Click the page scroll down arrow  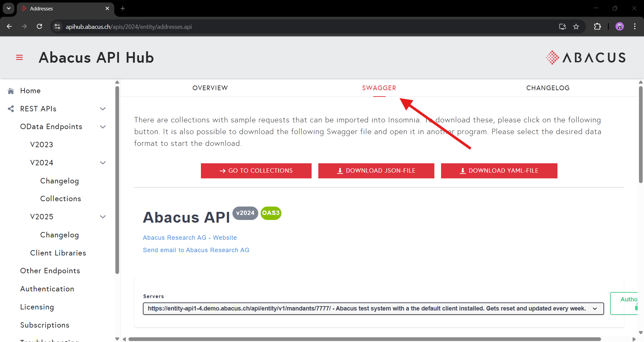[x=641, y=333]
